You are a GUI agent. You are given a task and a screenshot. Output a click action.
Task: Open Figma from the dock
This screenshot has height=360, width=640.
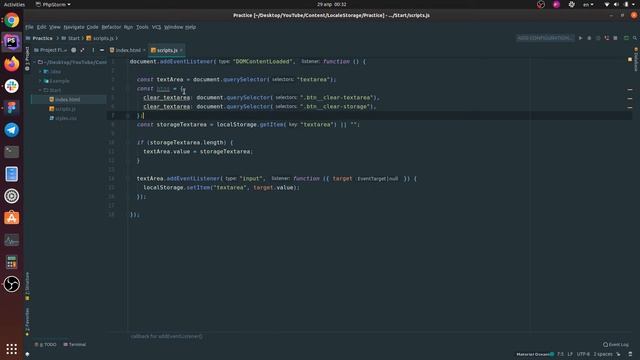pyautogui.click(x=11, y=108)
